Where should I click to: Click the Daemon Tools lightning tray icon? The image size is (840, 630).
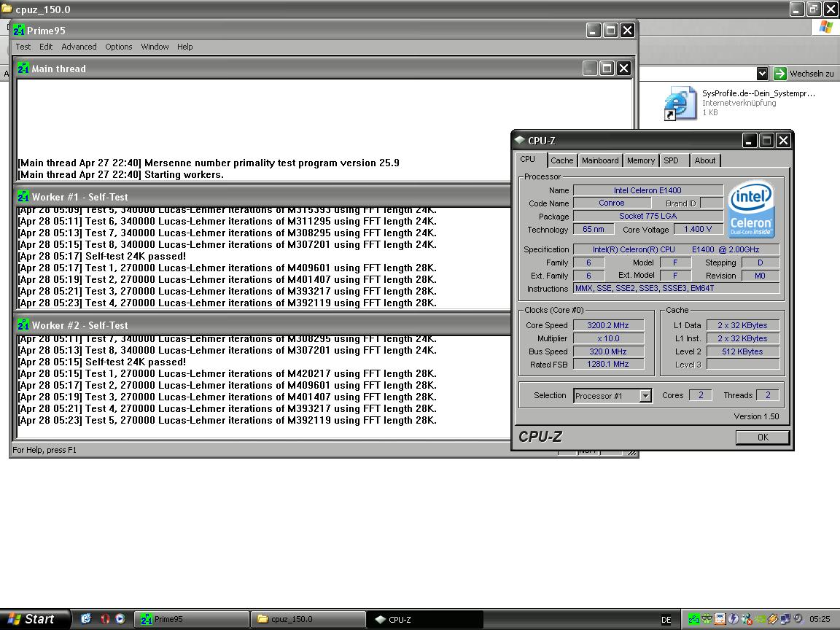coord(733,619)
